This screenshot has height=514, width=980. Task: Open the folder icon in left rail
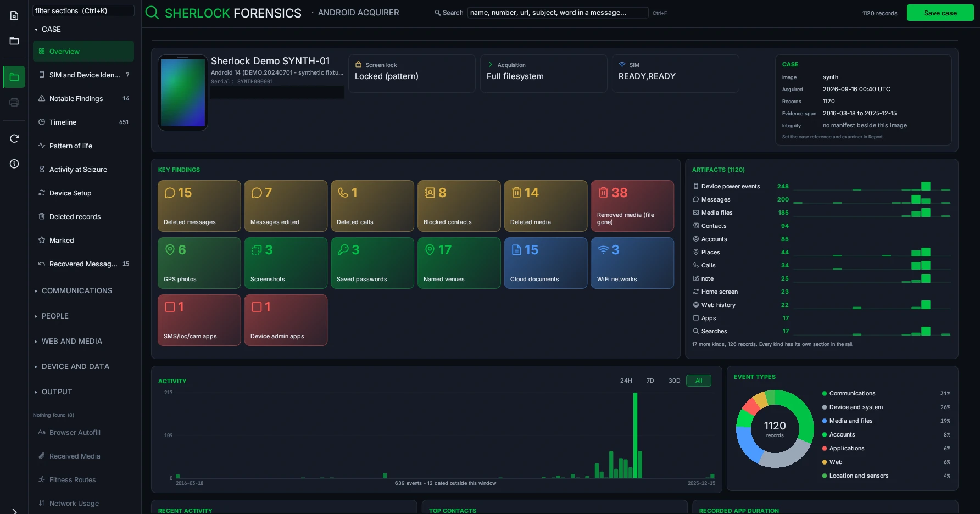(14, 41)
